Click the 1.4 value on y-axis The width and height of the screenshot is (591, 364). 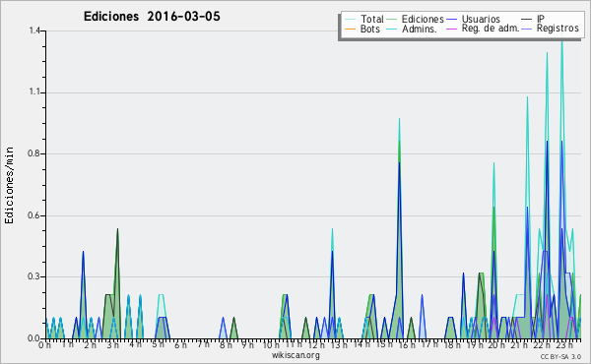(x=34, y=30)
